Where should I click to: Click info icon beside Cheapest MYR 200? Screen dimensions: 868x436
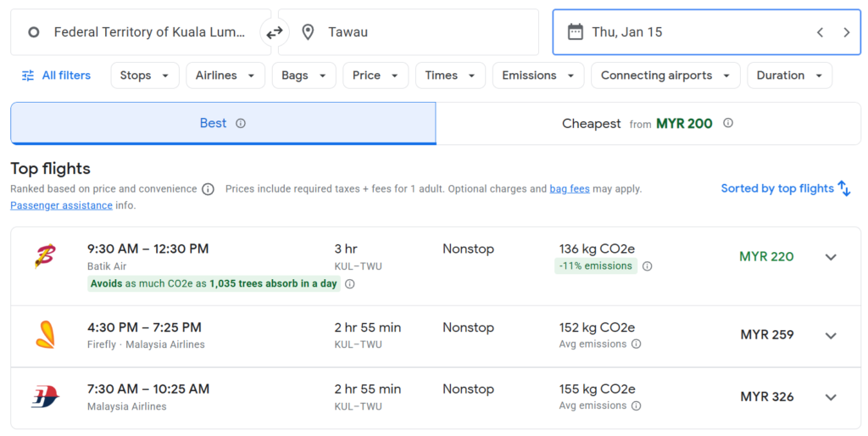(x=728, y=123)
